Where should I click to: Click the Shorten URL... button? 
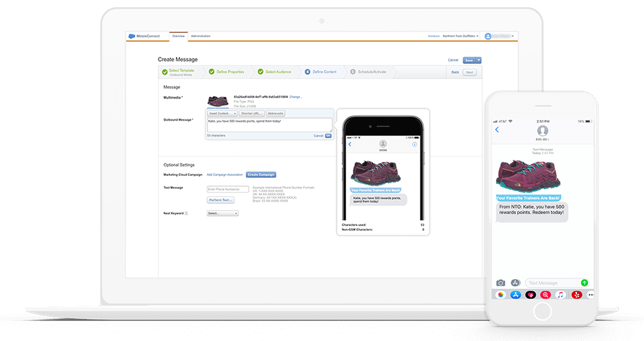tap(252, 113)
